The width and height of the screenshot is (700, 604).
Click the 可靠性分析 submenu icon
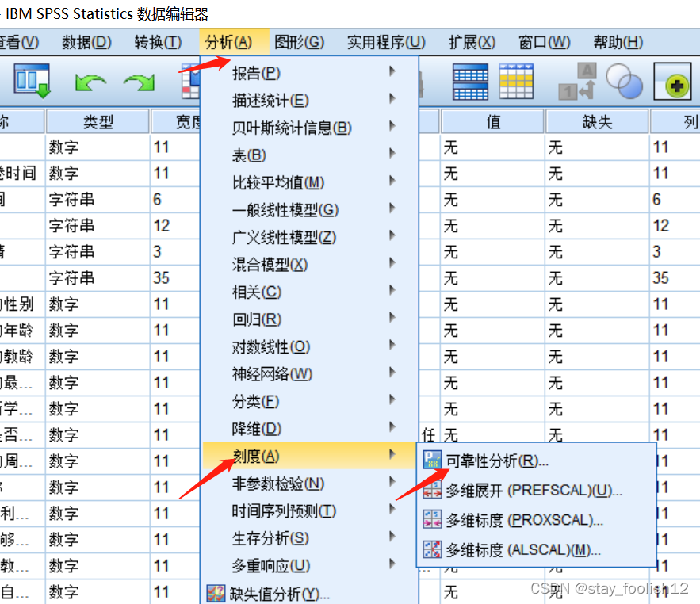[432, 460]
